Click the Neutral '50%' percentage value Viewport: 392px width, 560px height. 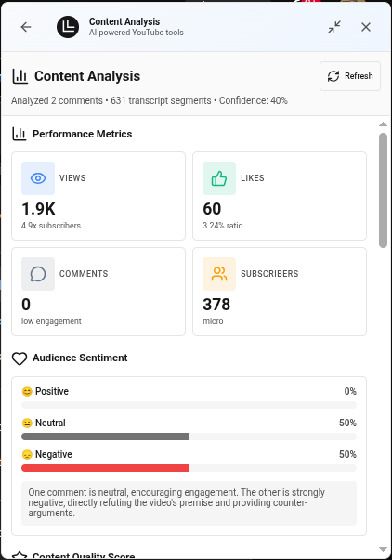pos(347,423)
